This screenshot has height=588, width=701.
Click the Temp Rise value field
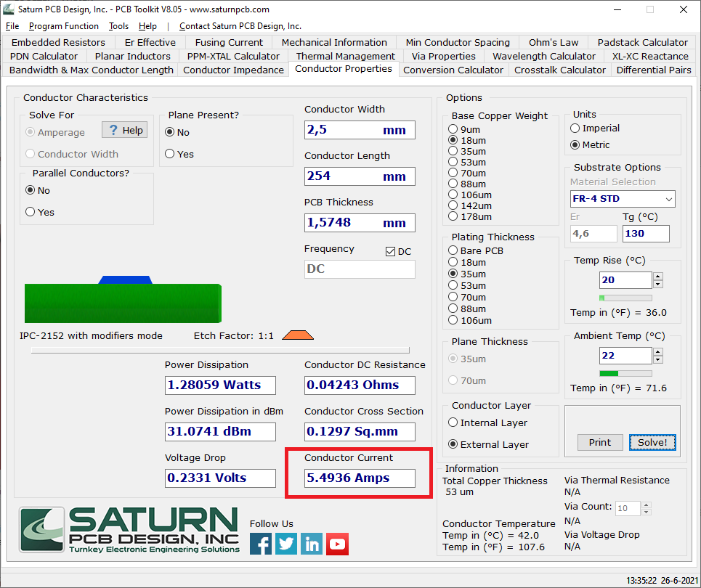point(625,280)
